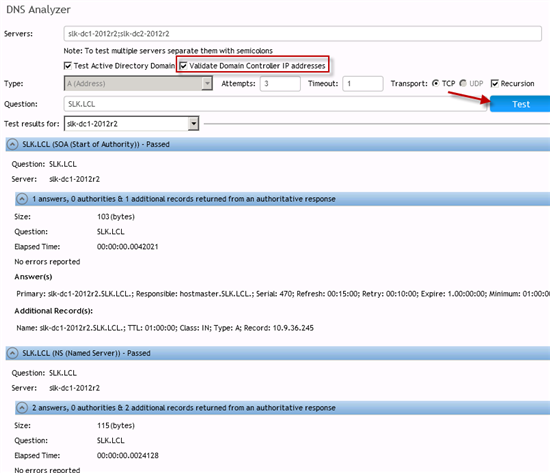Click the DNS Analyzer title
This screenshot has height=473, width=550.
pyautogui.click(x=38, y=9)
